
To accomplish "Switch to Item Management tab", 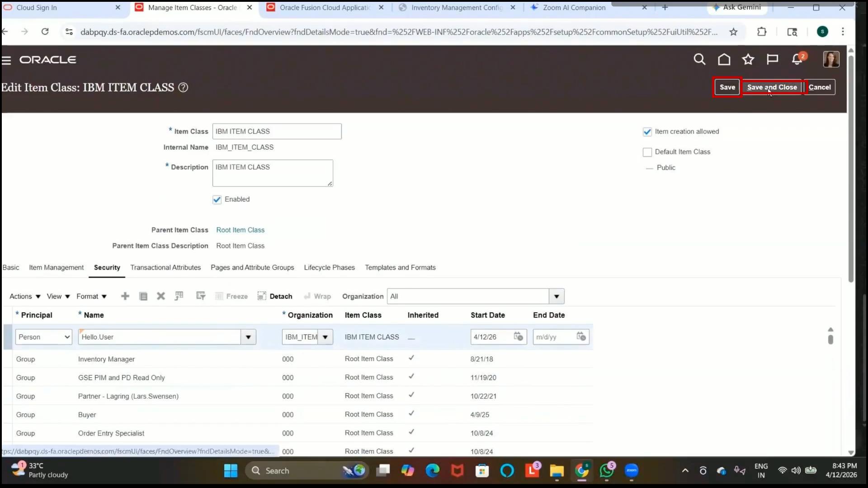I will click(x=57, y=267).
